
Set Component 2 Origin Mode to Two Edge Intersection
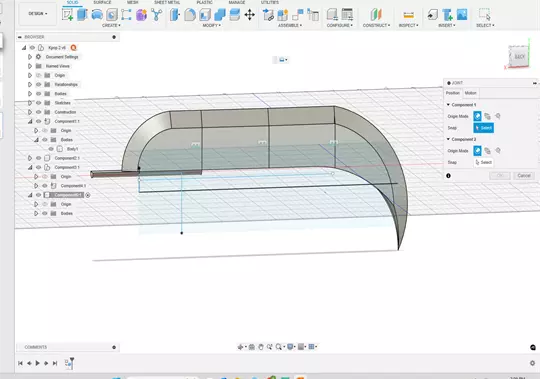coord(498,151)
